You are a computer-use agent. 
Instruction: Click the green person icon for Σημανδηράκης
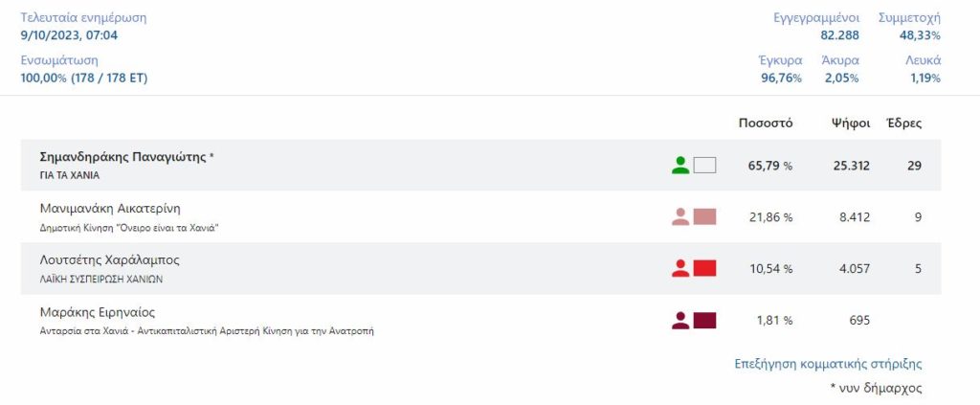[x=680, y=166]
